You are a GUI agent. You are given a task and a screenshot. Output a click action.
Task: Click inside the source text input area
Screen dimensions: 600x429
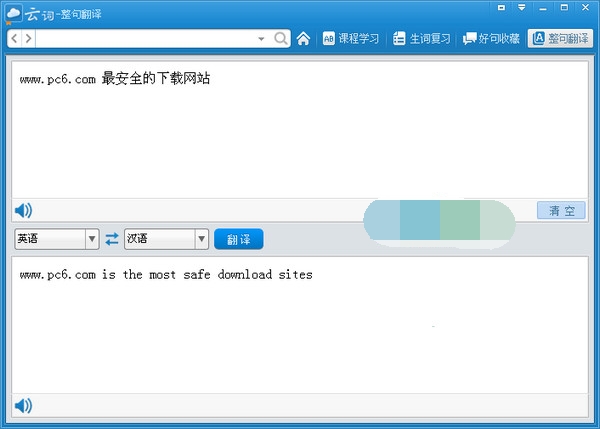(x=300, y=140)
